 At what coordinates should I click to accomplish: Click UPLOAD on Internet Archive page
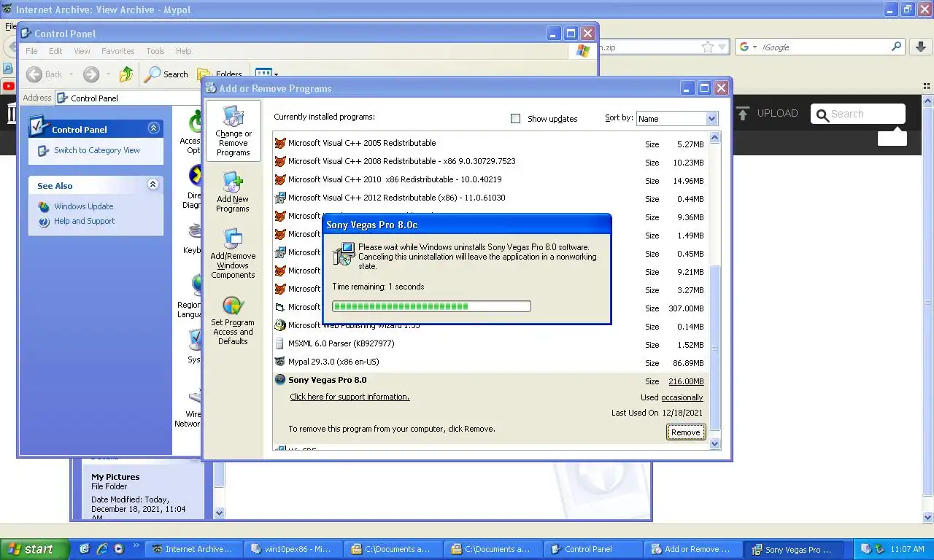pos(777,113)
